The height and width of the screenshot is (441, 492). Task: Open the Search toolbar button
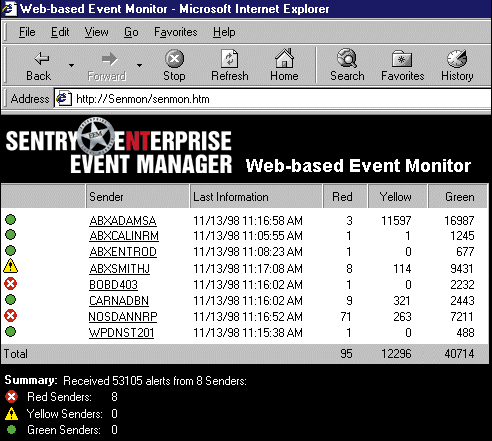tap(347, 66)
